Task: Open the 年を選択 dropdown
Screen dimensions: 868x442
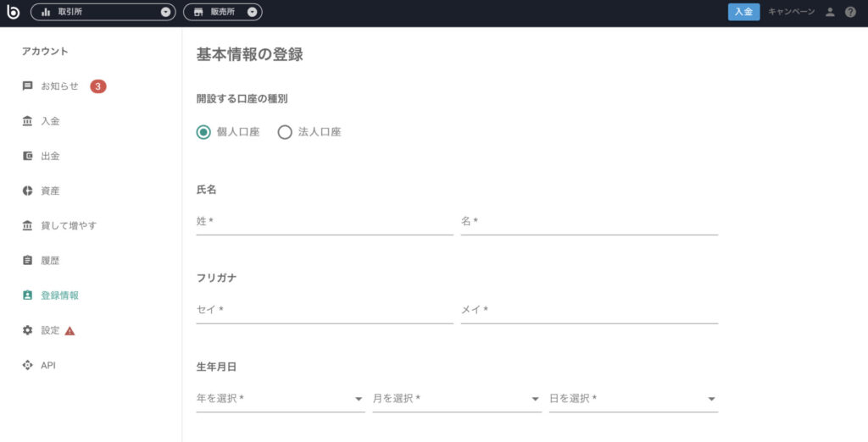Action: click(x=281, y=398)
